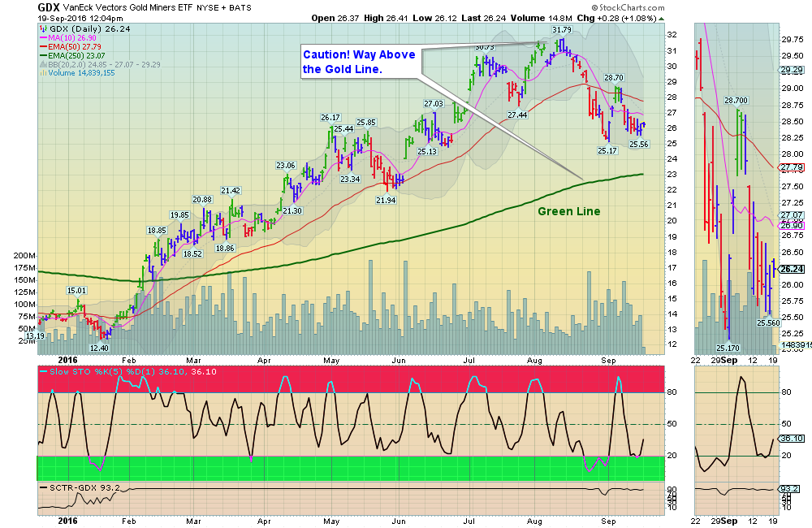The width and height of the screenshot is (812, 528).
Task: Click the 28.70 price label on main chart
Action: pos(614,78)
